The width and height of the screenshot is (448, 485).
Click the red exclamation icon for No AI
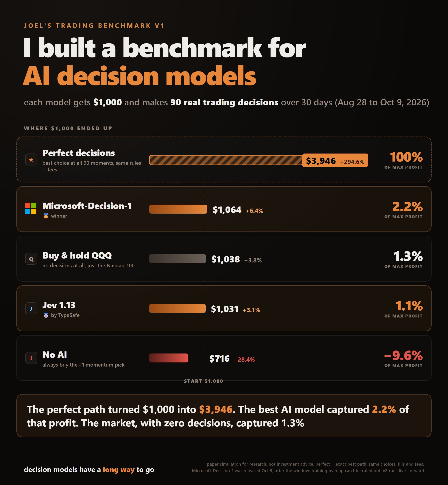pyautogui.click(x=31, y=358)
